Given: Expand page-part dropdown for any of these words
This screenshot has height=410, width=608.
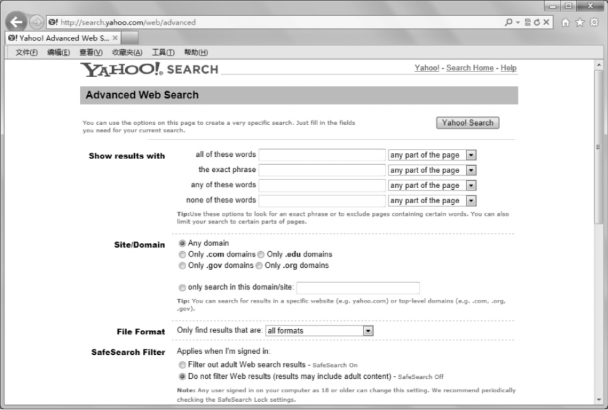Looking at the screenshot, I should pyautogui.click(x=432, y=185).
